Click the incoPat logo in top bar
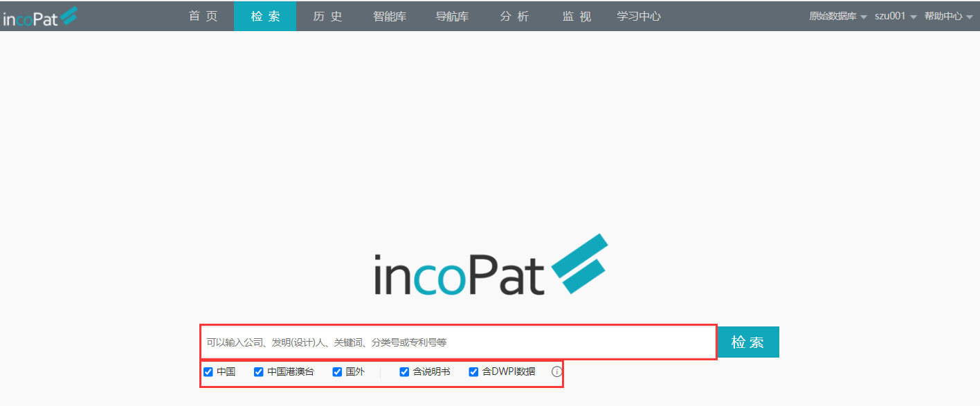The image size is (980, 406). click(x=39, y=17)
